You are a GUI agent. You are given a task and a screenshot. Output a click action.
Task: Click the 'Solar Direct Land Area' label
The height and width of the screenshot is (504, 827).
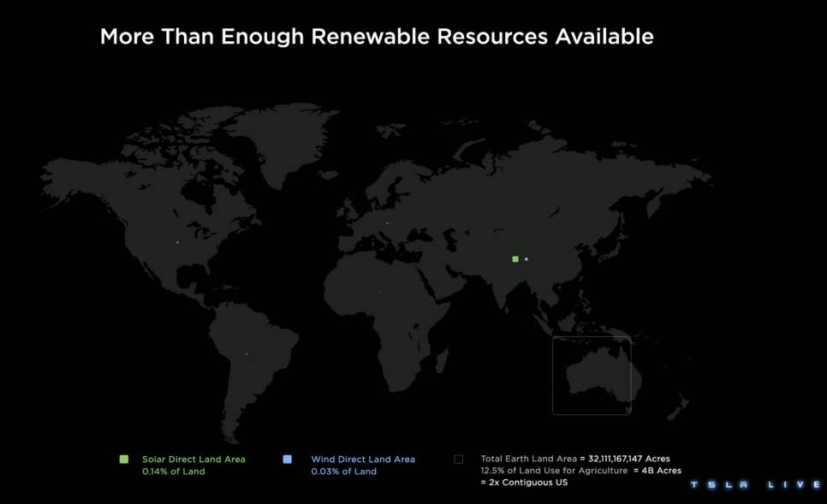pyautogui.click(x=193, y=460)
